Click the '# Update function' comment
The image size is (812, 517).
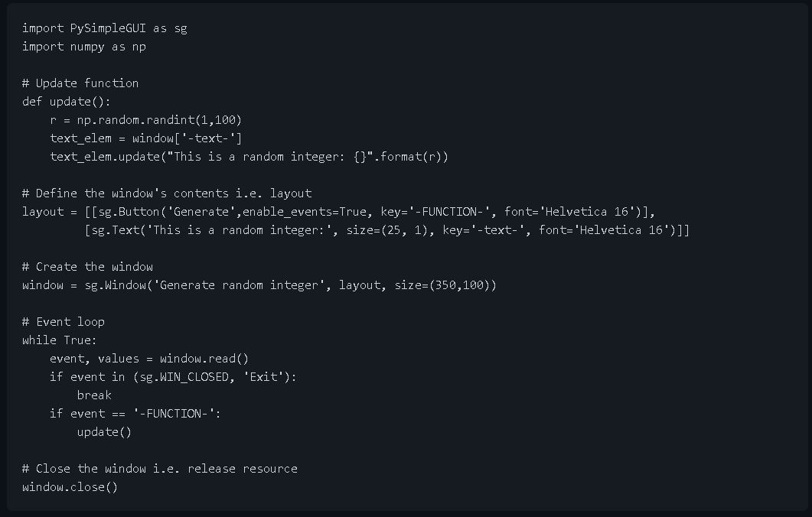point(80,83)
